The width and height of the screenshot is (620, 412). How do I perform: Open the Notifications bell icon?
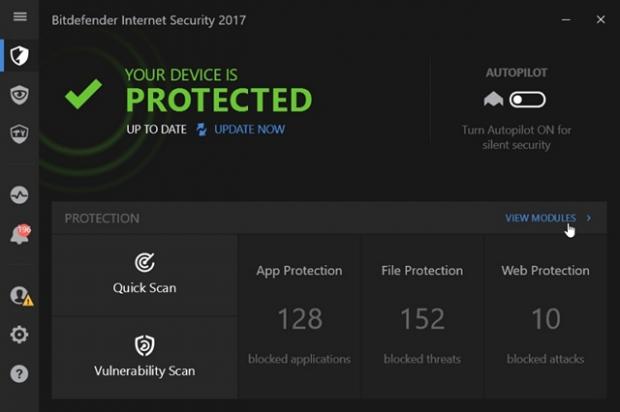tap(19, 236)
